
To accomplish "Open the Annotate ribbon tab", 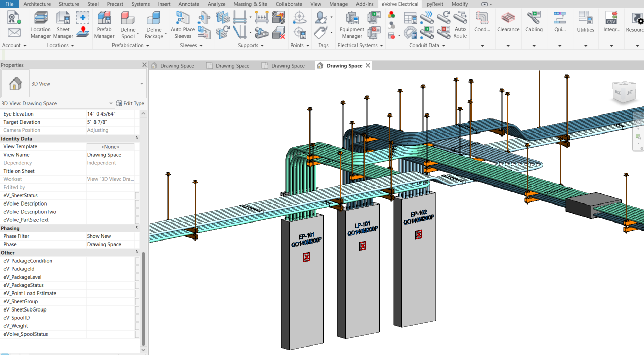I will point(189,4).
